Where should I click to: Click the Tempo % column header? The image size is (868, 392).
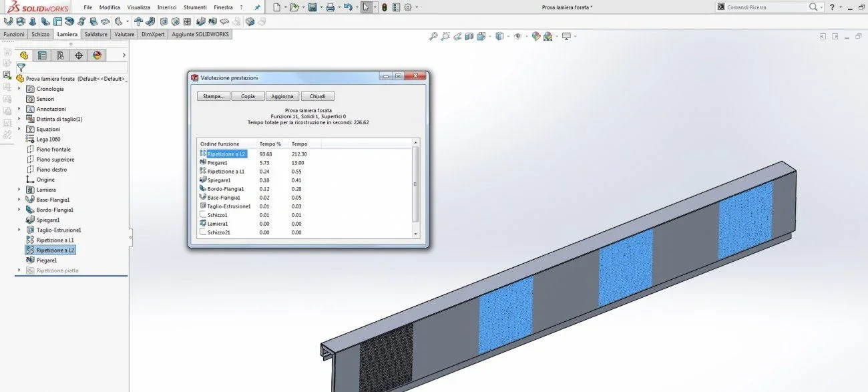272,144
